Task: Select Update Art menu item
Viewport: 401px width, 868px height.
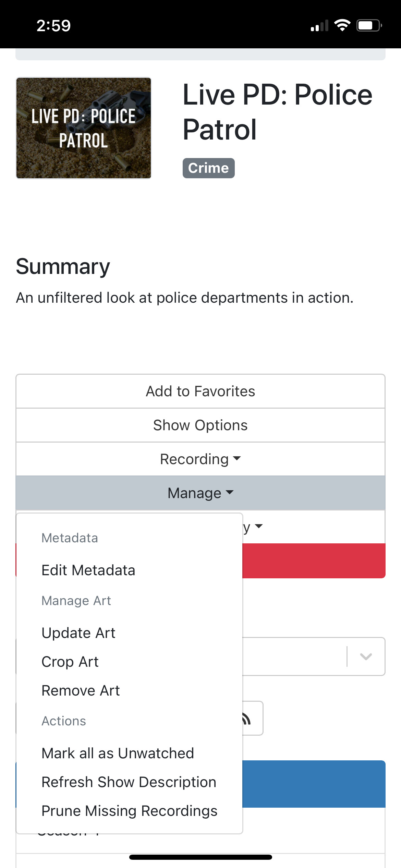Action: click(x=78, y=633)
